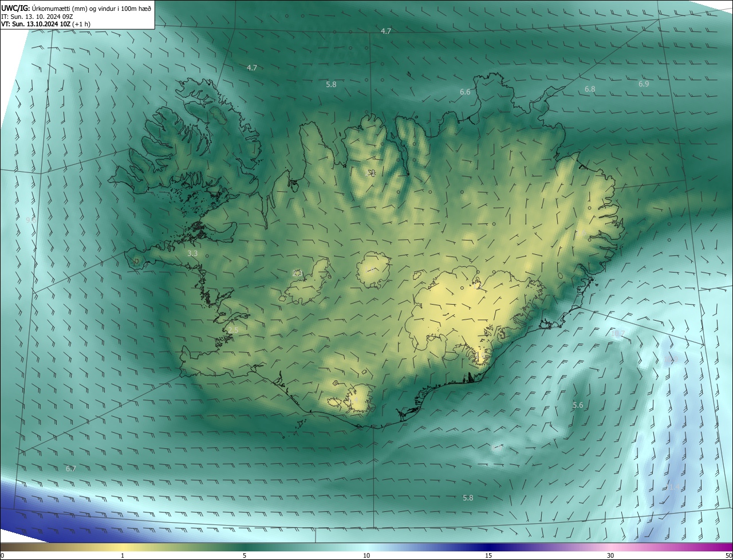Screen dimensions: 733x560
Task: Click the colour scale label "10"
Action: 366,555
